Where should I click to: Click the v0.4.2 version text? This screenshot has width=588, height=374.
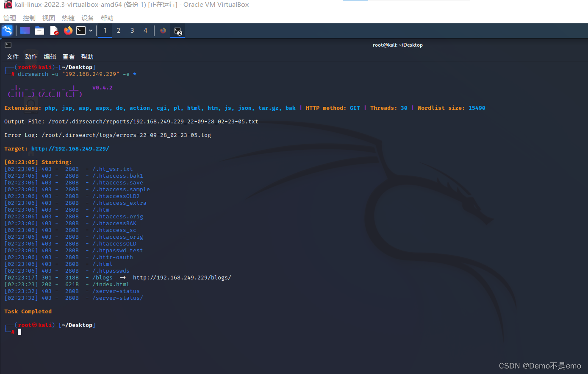pos(103,88)
